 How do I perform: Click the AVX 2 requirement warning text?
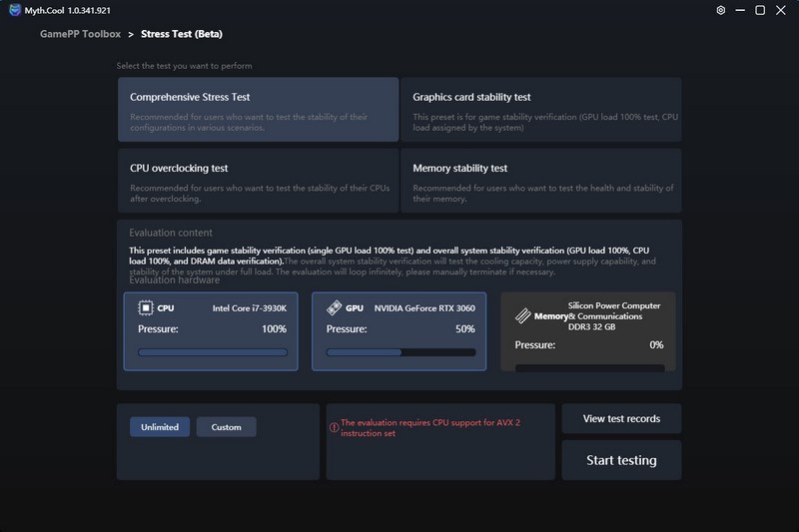pos(430,427)
